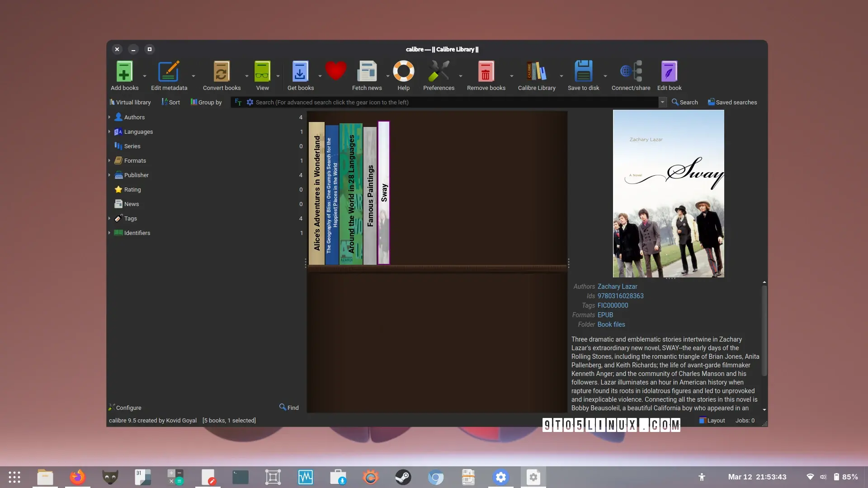
Task: Select the Famous Paintings book spine
Action: click(370, 195)
